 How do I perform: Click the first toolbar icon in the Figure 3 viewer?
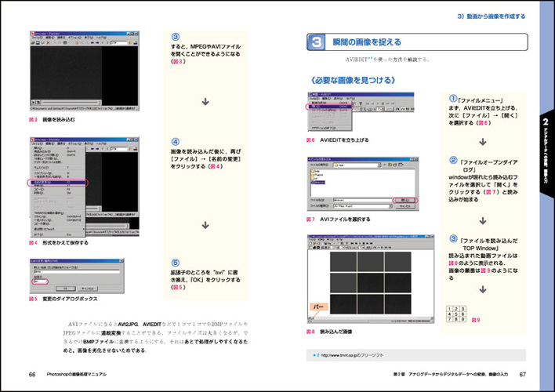tap(34, 42)
